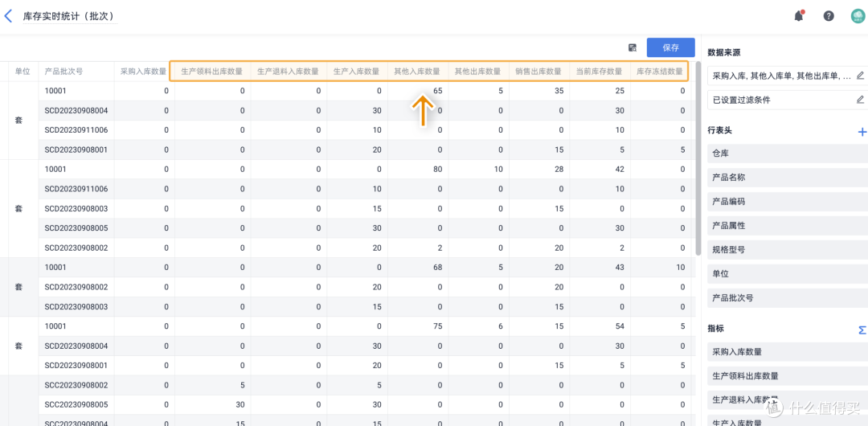Add a new 行表头 field
This screenshot has height=426, width=868.
862,132
